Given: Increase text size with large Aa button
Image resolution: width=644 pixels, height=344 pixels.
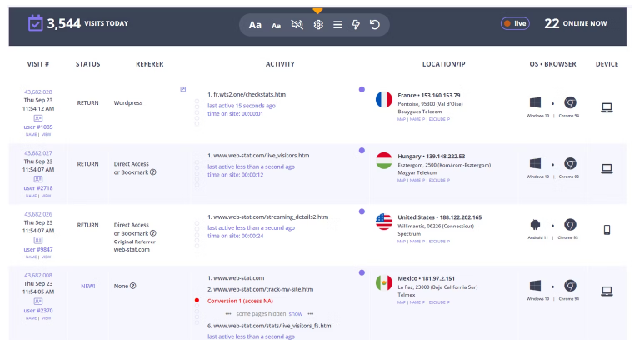Looking at the screenshot, I should 255,25.
